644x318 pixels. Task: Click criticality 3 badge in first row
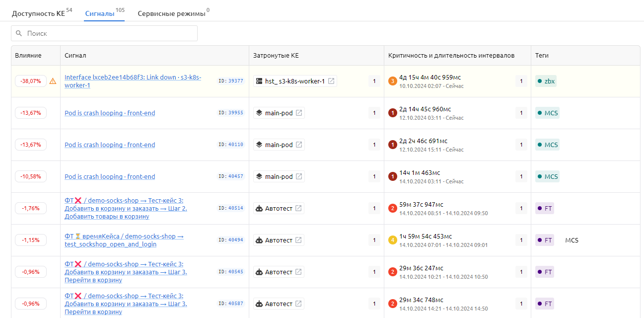coord(392,81)
